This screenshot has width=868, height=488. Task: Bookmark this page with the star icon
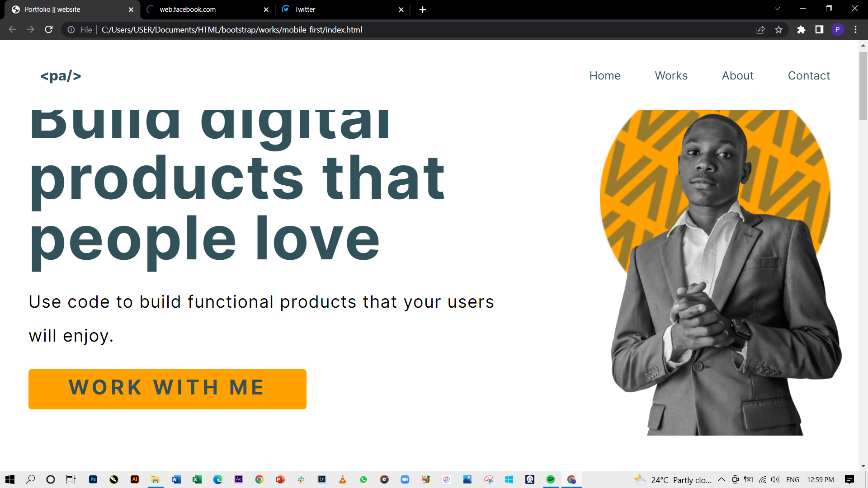(x=779, y=29)
